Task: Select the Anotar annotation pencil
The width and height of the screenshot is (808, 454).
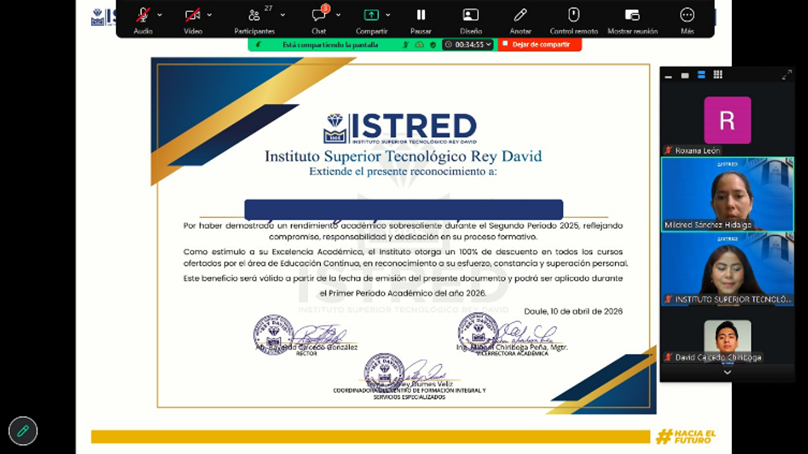Action: pos(520,16)
